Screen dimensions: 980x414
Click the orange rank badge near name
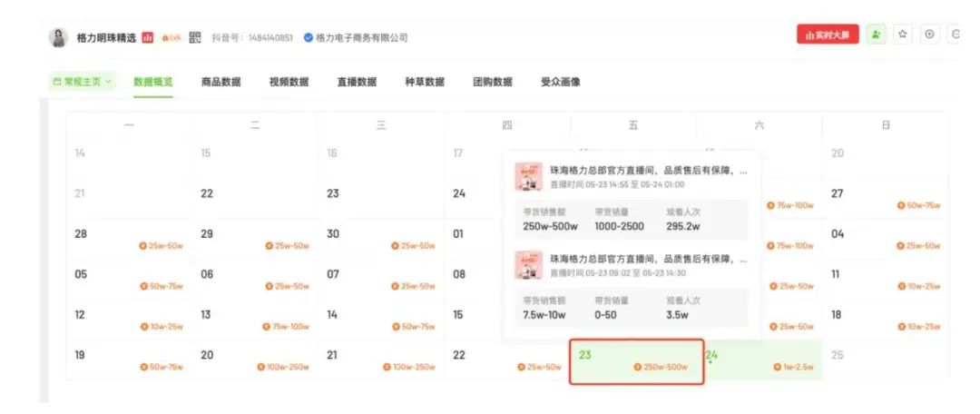[x=171, y=37]
